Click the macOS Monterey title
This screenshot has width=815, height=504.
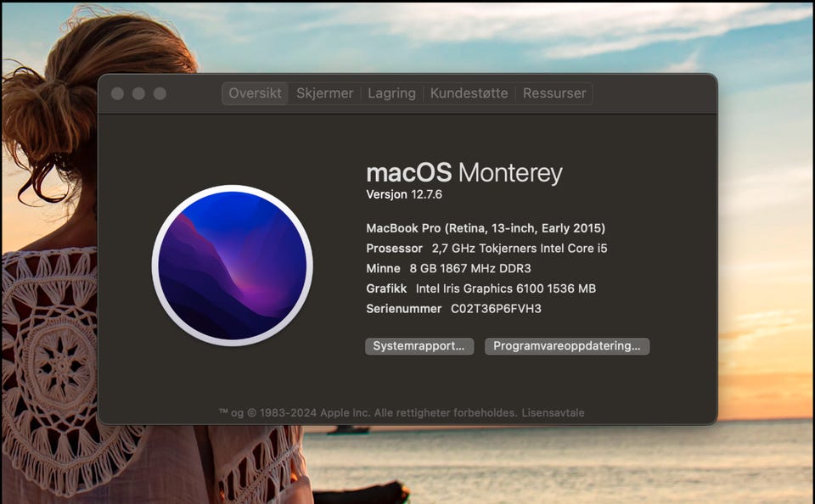click(x=464, y=173)
